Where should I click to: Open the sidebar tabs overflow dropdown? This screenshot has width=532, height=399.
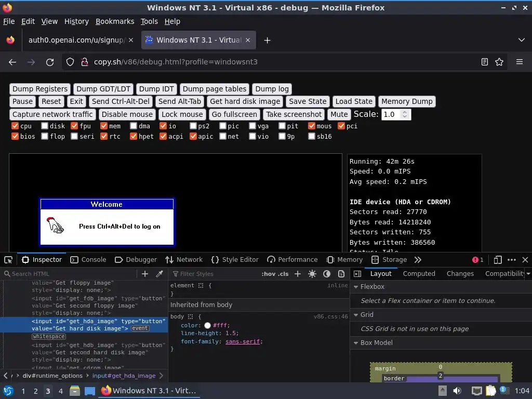tap(528, 274)
